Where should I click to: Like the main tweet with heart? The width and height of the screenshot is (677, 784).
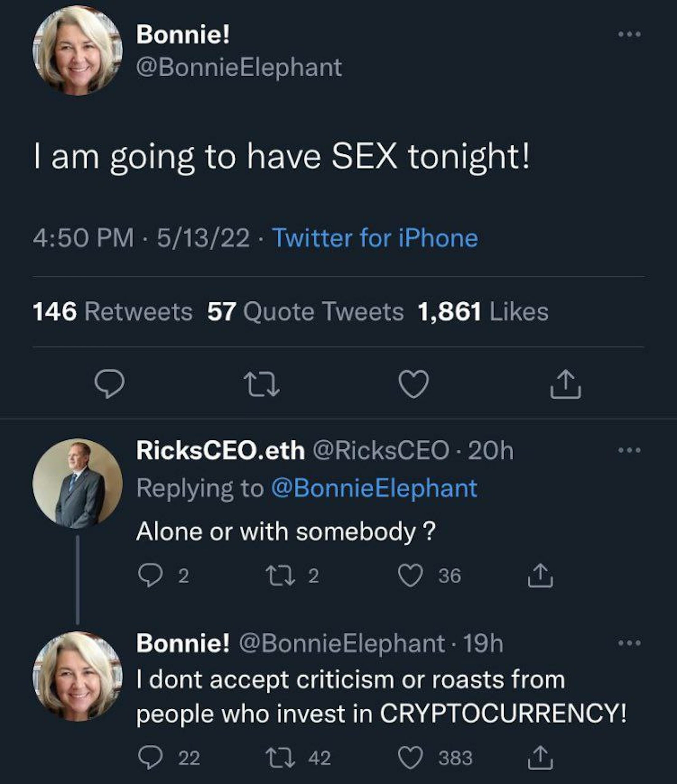[x=414, y=384]
